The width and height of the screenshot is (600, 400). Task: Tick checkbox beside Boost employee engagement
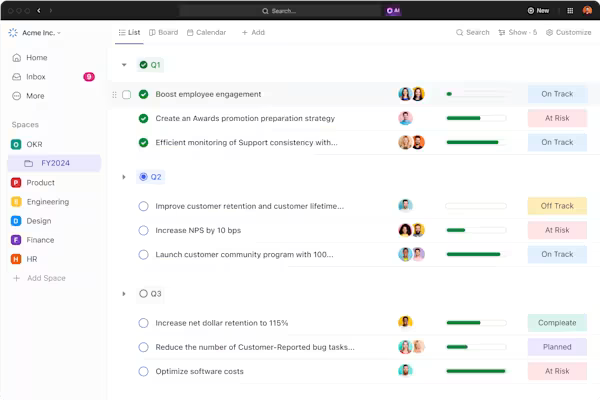pos(126,94)
